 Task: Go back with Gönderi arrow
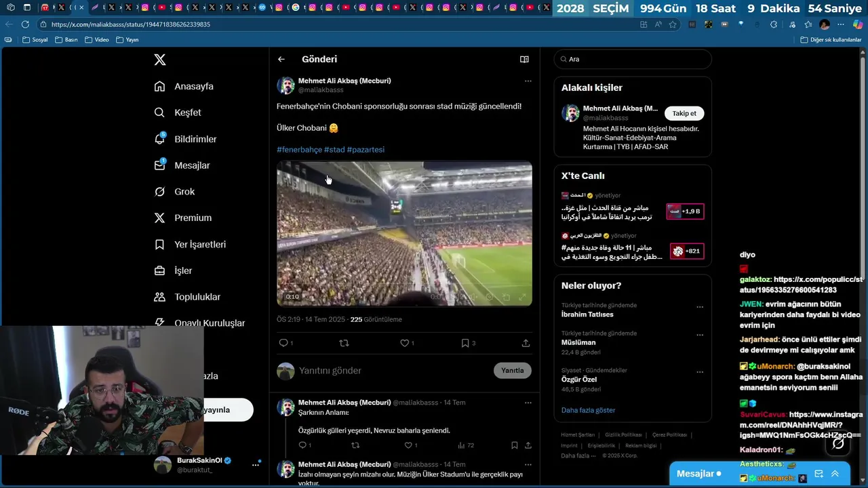281,59
